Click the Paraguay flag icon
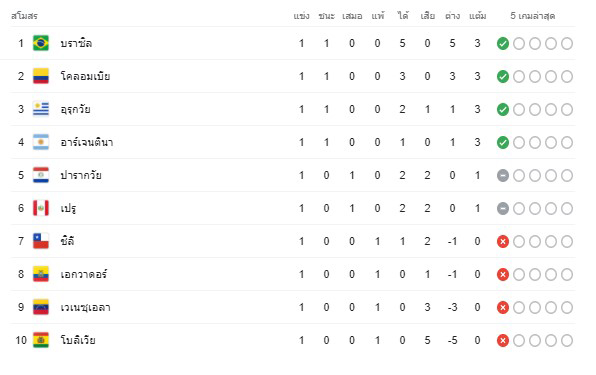The width and height of the screenshot is (596, 375). [x=41, y=175]
